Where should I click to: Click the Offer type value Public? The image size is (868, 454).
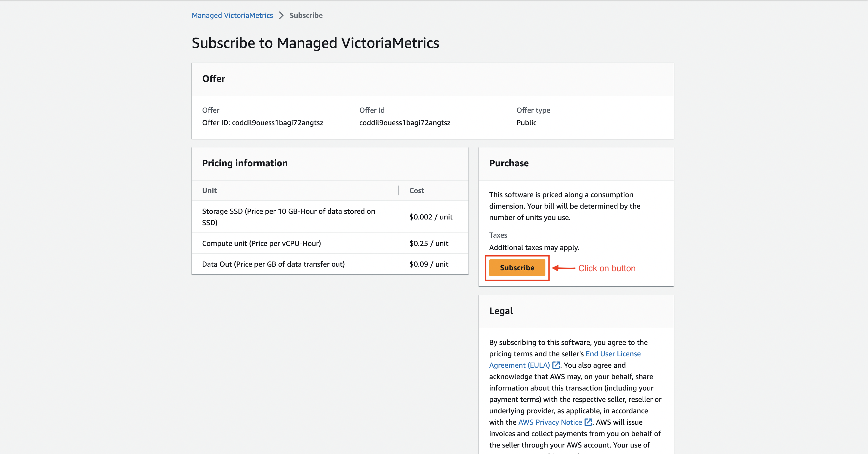click(526, 123)
